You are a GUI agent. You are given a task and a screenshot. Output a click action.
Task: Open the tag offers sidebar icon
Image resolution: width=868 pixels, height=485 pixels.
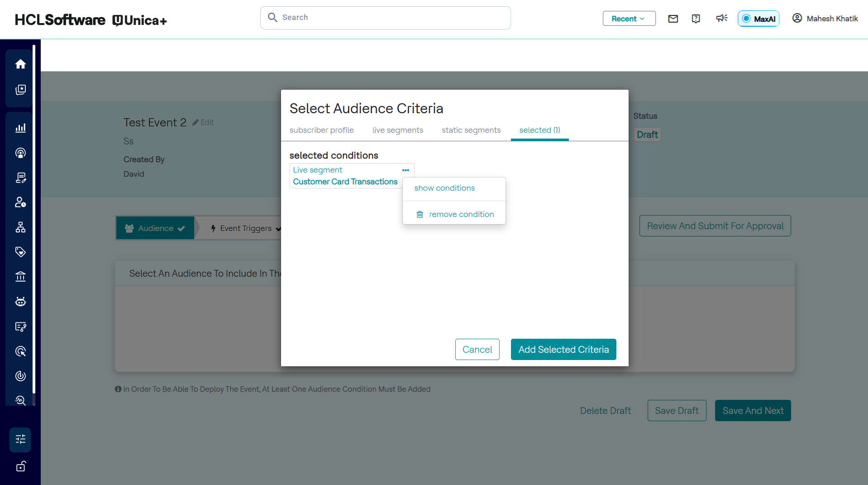point(20,252)
